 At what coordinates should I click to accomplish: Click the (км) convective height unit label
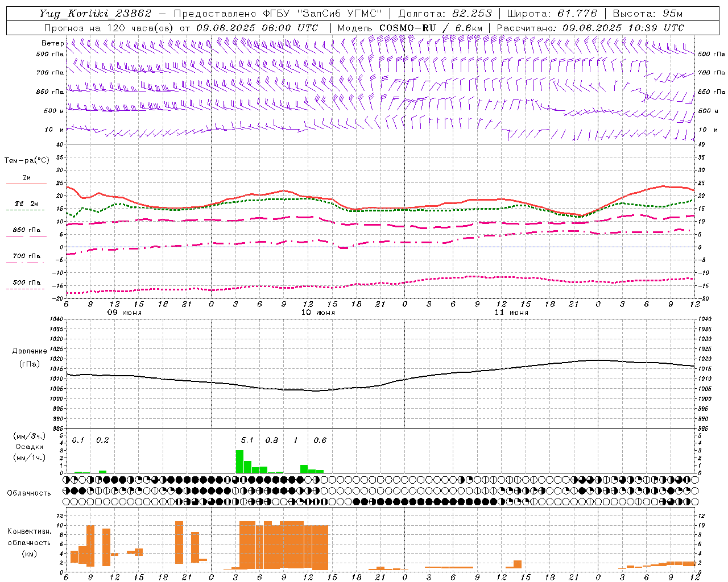(x=29, y=554)
